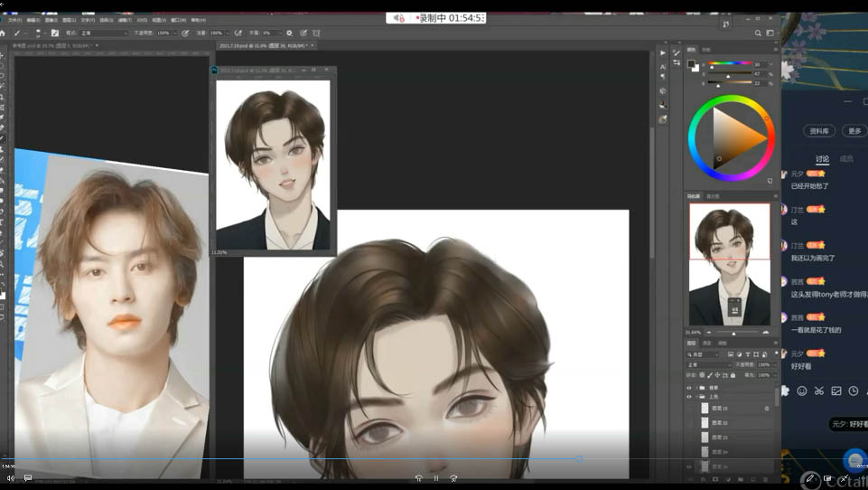The image size is (868, 490).
Task: Open the layer filter type dropdown
Action: tap(703, 354)
